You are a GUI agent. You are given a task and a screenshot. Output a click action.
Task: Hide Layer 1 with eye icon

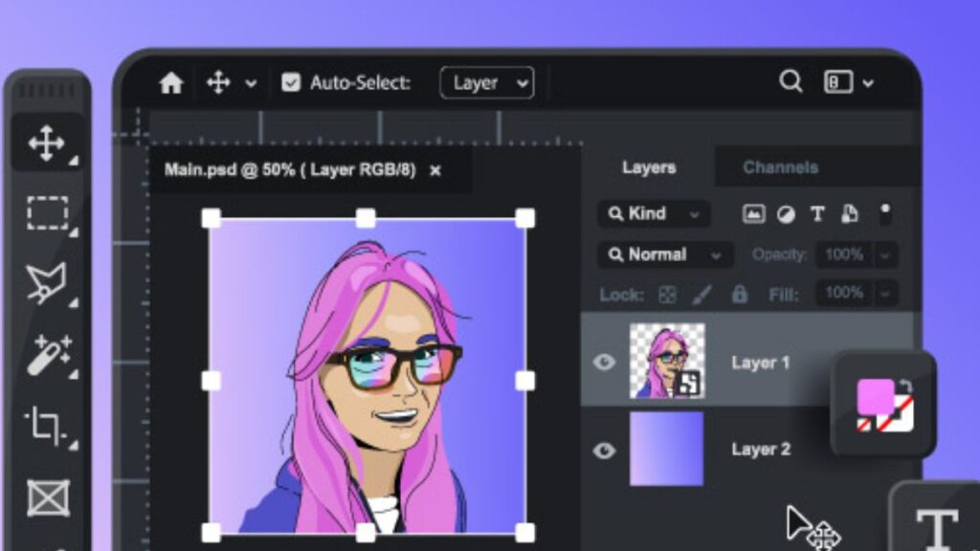(x=604, y=363)
